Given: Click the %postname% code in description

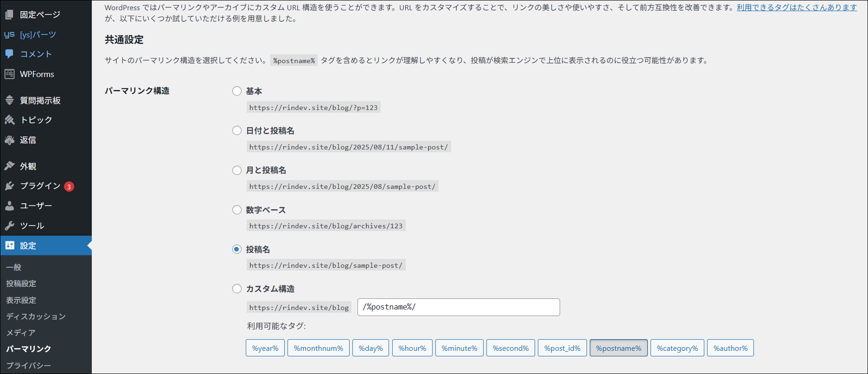Looking at the screenshot, I should tap(294, 61).
